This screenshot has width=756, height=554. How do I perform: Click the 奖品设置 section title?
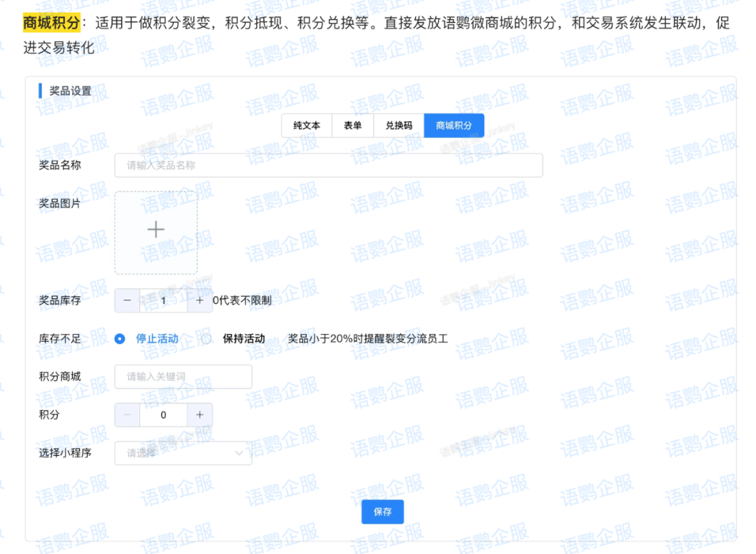[70, 91]
